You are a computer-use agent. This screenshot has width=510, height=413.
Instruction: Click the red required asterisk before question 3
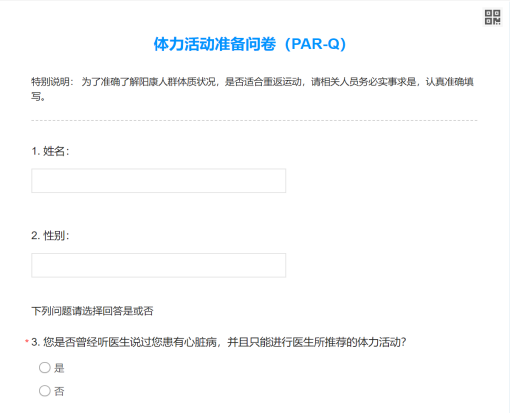pyautogui.click(x=27, y=341)
